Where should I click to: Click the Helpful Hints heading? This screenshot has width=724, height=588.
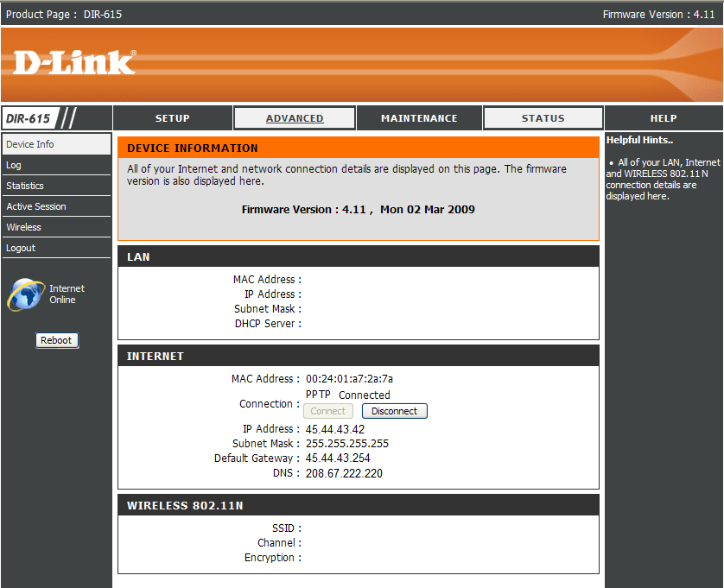[x=639, y=140]
